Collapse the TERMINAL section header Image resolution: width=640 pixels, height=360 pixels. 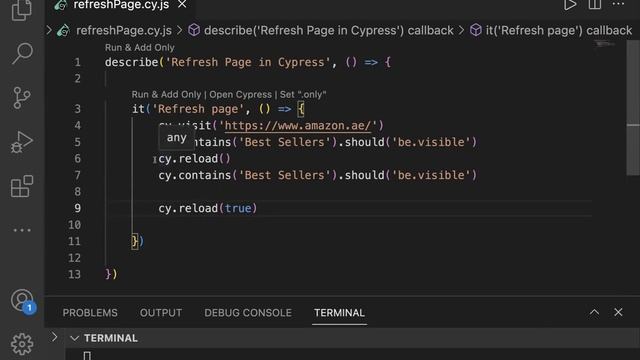click(x=74, y=338)
